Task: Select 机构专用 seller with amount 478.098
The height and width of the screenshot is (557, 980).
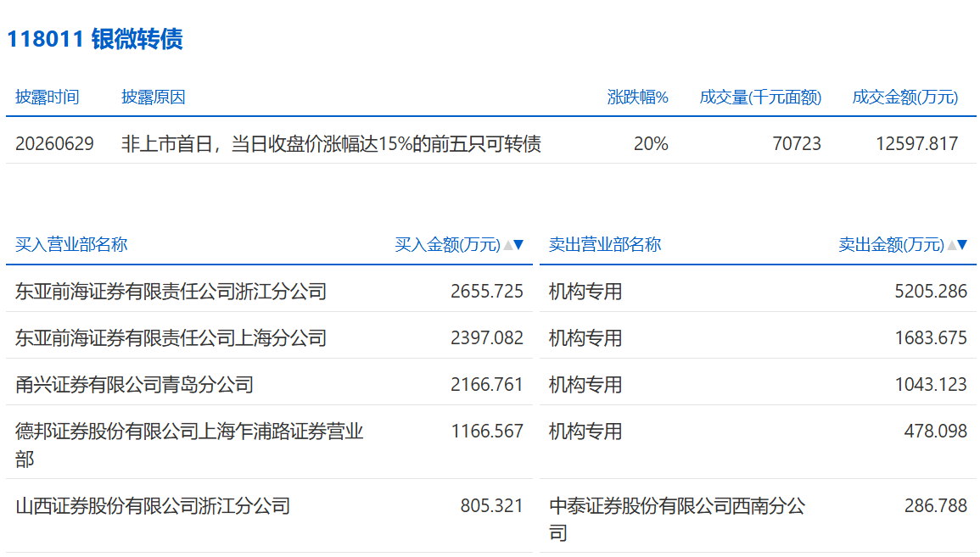Action: coord(585,432)
